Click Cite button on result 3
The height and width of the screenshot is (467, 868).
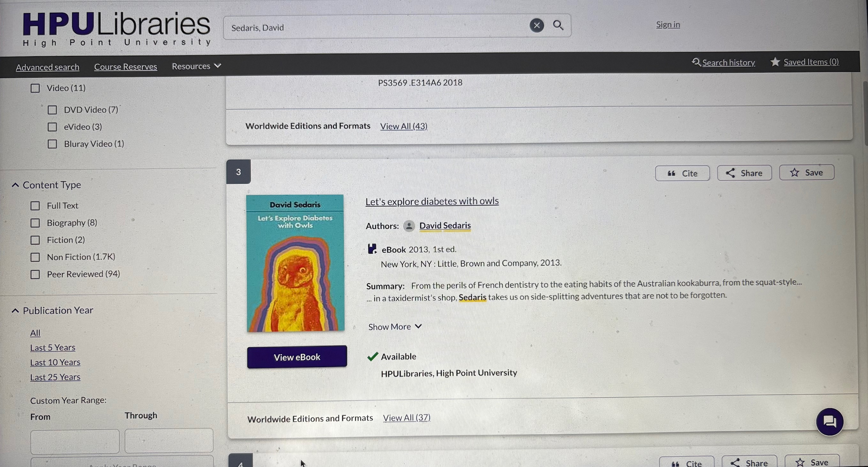coord(682,173)
